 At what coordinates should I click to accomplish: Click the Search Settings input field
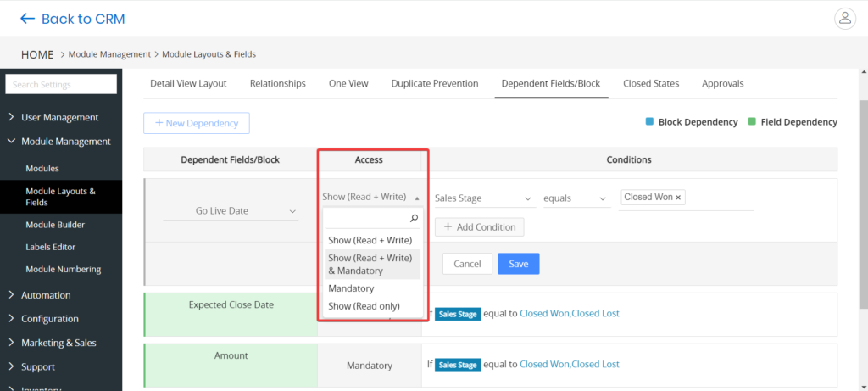61,85
